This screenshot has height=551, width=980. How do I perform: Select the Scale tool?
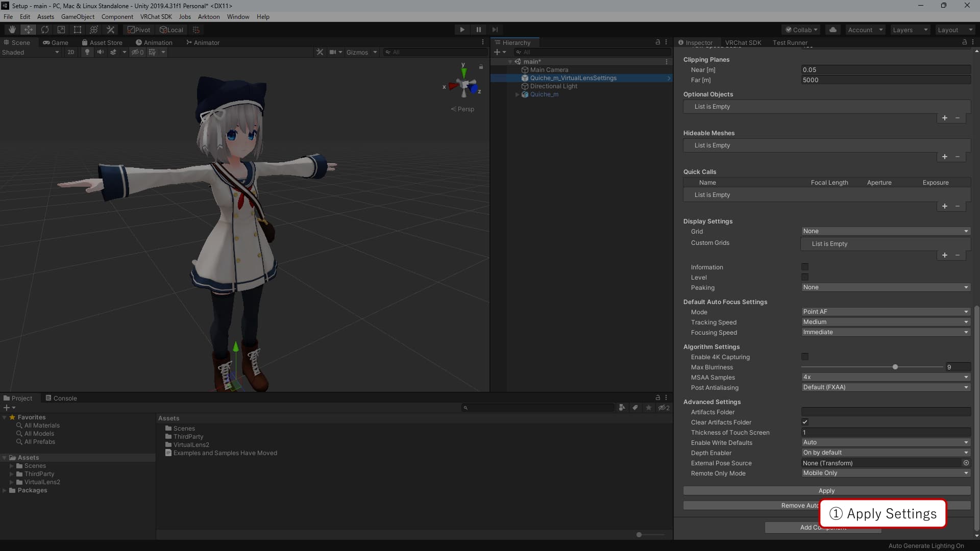pos(61,30)
